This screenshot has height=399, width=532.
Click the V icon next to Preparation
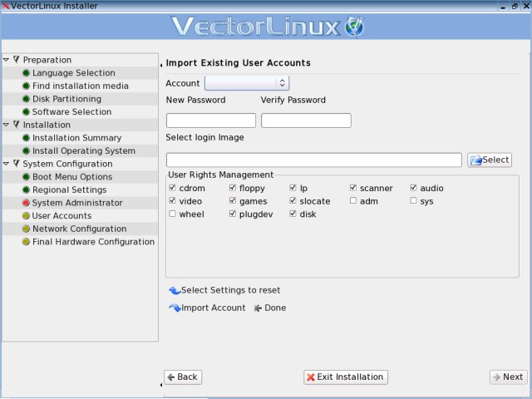[x=16, y=60]
